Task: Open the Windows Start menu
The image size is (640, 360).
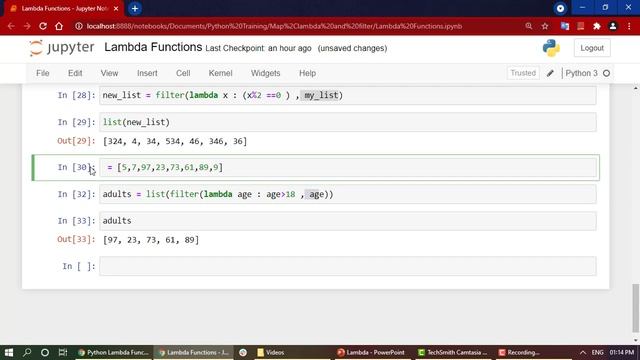Action: coord(9,352)
